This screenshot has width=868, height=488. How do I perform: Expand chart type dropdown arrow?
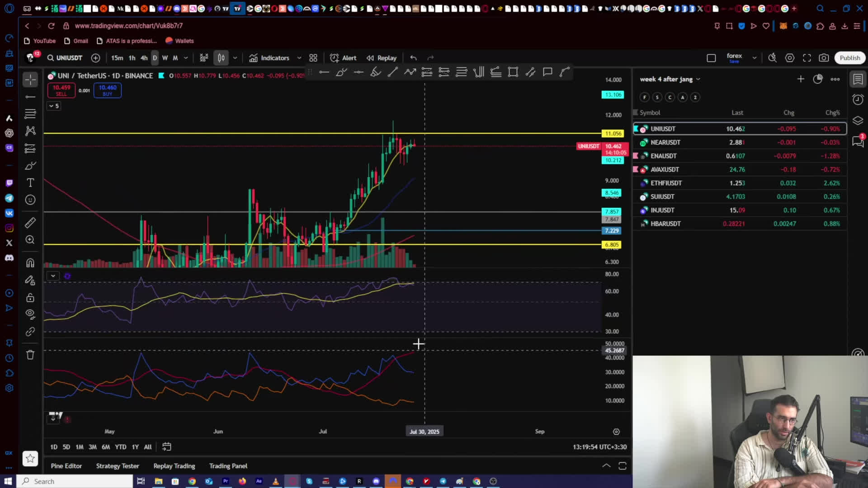235,58
